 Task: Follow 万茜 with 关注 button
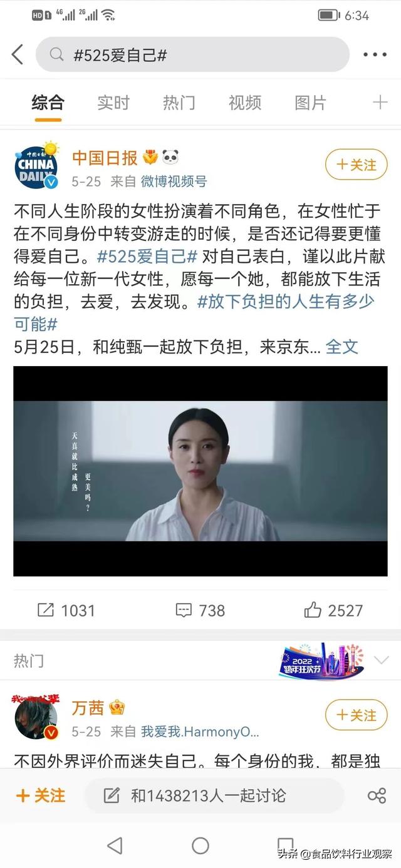tap(357, 715)
